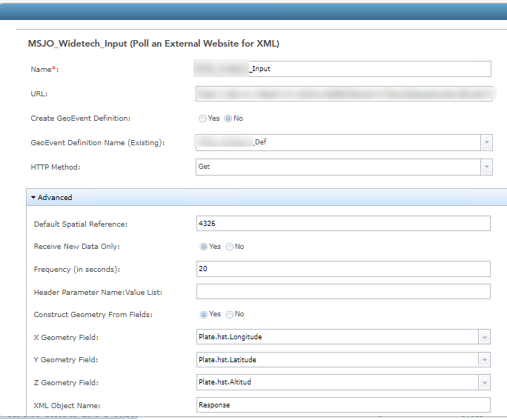This screenshot has width=507, height=420.
Task: Click the Advanced section label
Action: coord(55,197)
